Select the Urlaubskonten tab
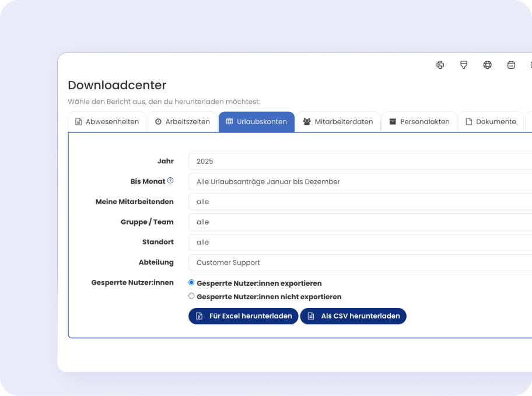 tap(257, 121)
